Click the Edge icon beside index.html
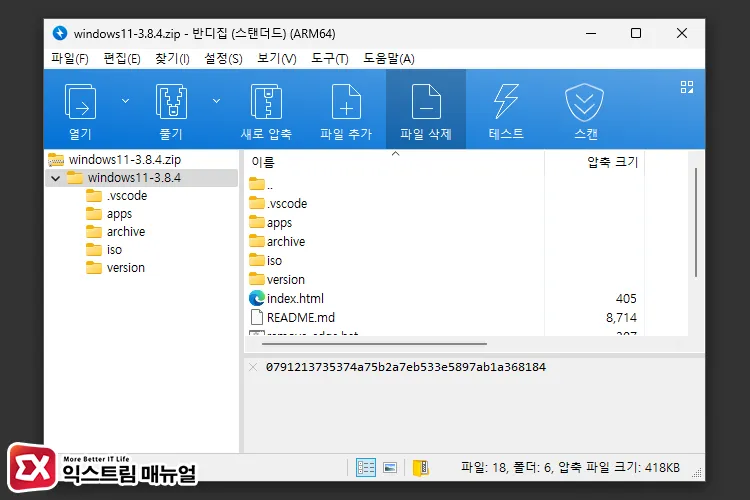750x500 pixels. (x=257, y=299)
